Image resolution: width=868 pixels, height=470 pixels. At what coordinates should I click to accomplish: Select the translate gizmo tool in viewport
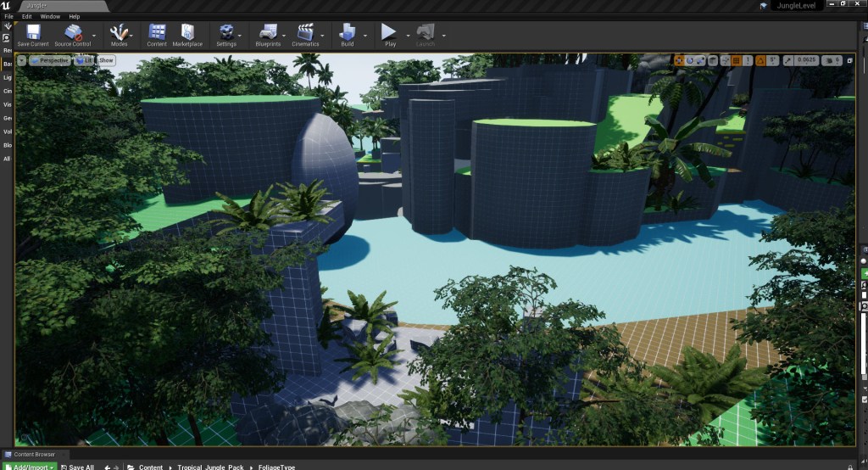pos(679,60)
